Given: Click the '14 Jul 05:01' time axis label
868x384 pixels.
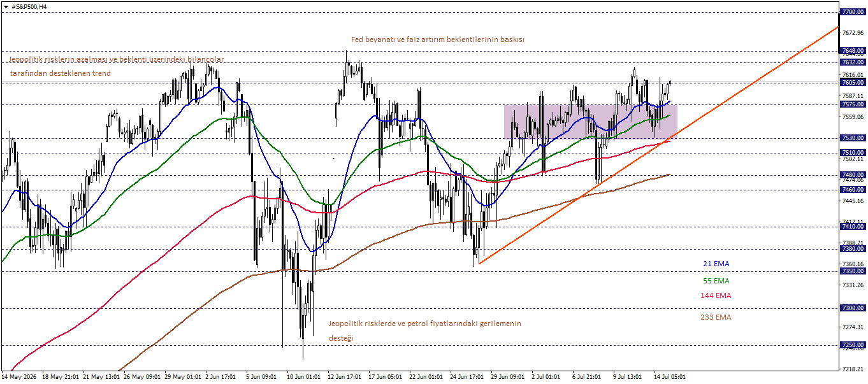Looking at the screenshot, I should point(670,377).
